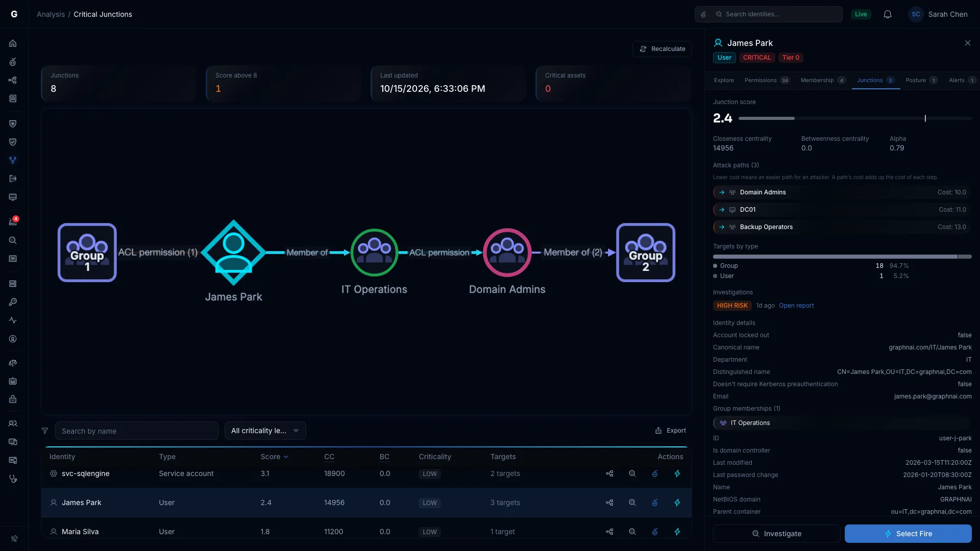Expand Domain Admins attack path
Screen dimensions: 980x551
tap(842, 192)
